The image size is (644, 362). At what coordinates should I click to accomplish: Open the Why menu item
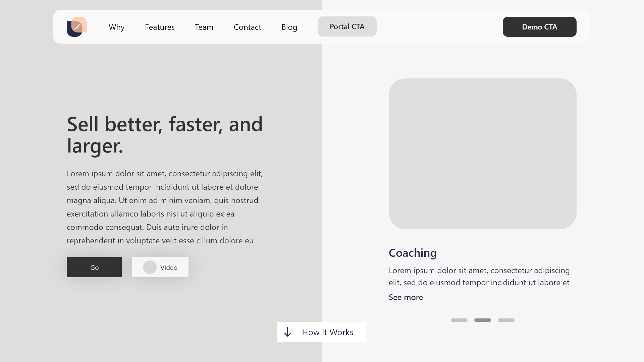pyautogui.click(x=116, y=27)
